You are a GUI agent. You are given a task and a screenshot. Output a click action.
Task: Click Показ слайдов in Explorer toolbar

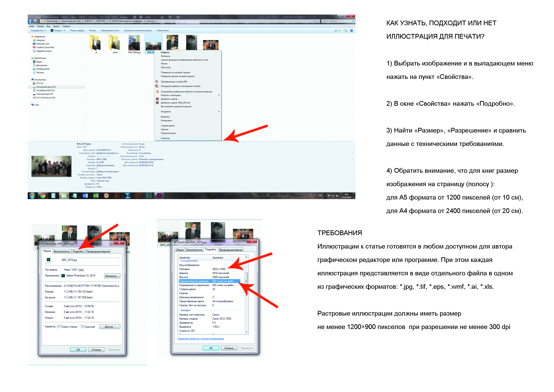point(77,31)
